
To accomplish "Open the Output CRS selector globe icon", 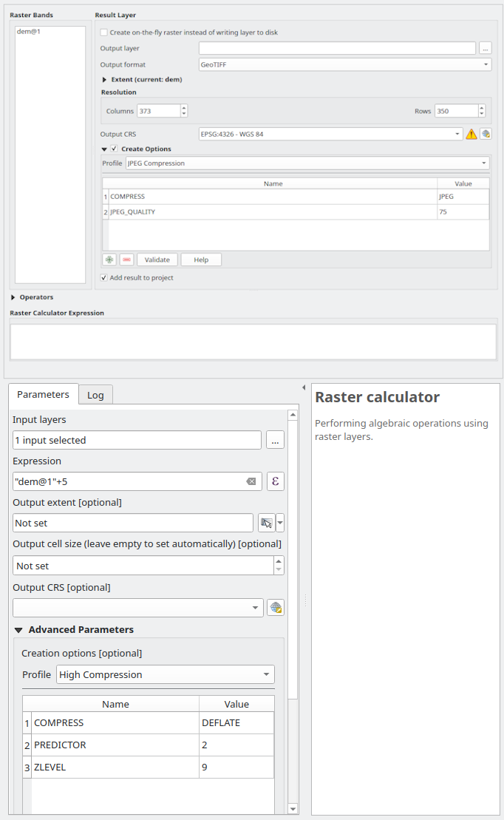I will point(486,134).
